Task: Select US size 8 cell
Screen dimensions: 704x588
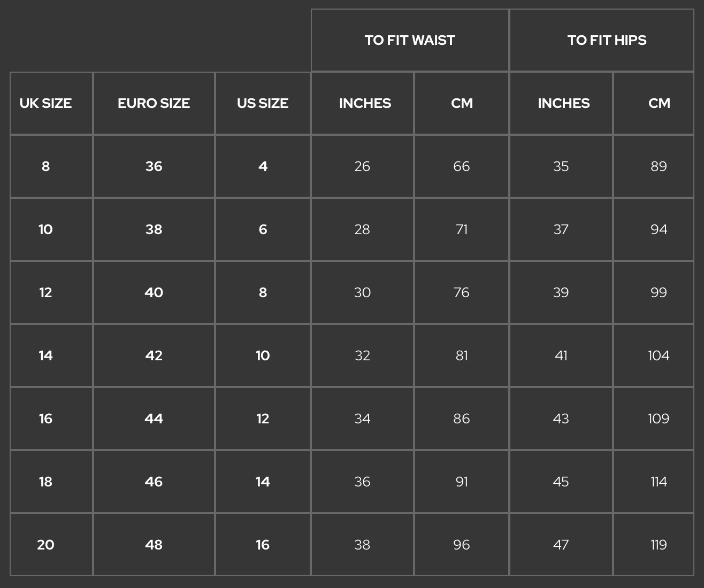Action: (x=263, y=292)
